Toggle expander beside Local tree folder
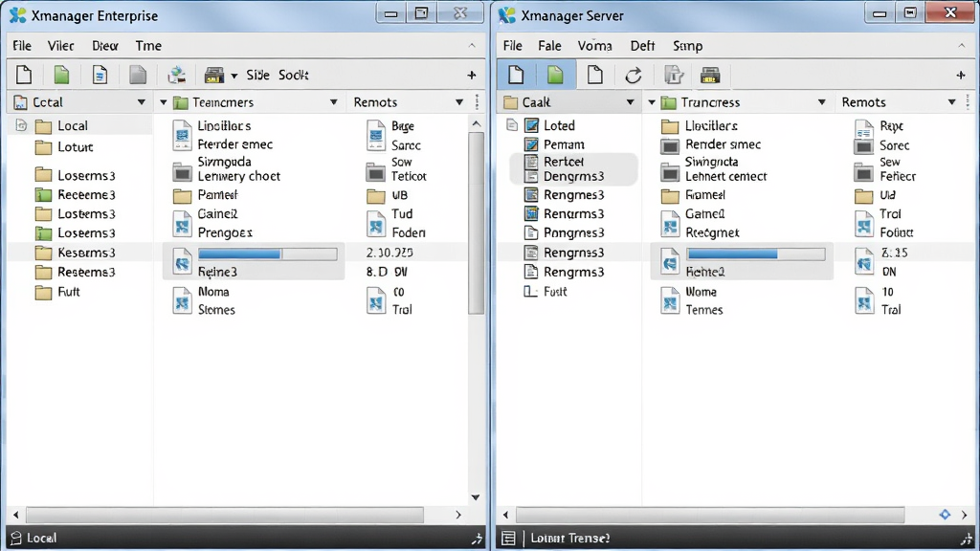The width and height of the screenshot is (980, 551). [21, 125]
